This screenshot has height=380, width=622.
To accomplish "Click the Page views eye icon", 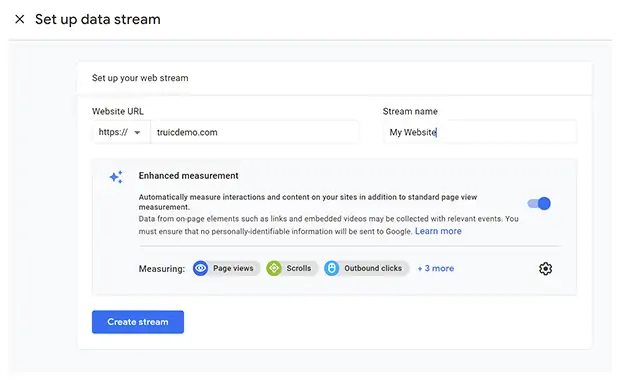I will (x=200, y=269).
